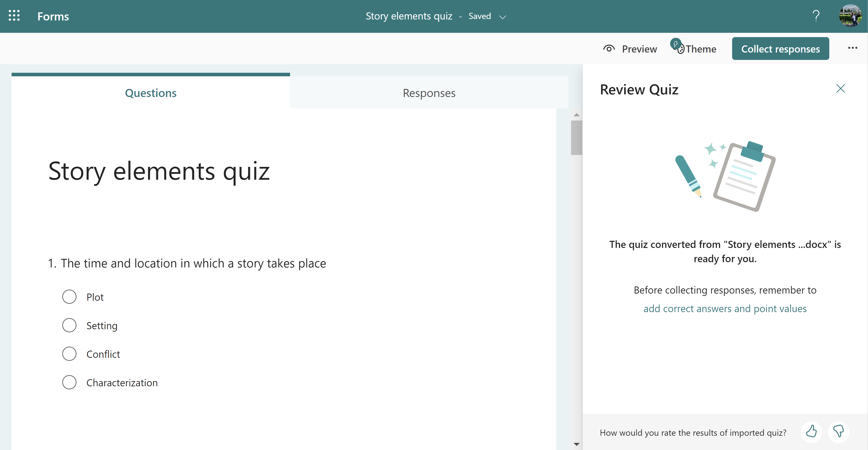Switch to the Responses tab
Viewport: 868px width, 450px height.
(x=429, y=93)
